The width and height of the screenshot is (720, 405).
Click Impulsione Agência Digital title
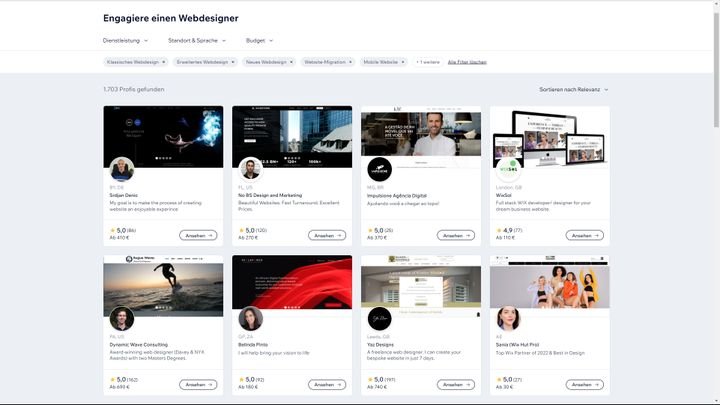click(397, 196)
